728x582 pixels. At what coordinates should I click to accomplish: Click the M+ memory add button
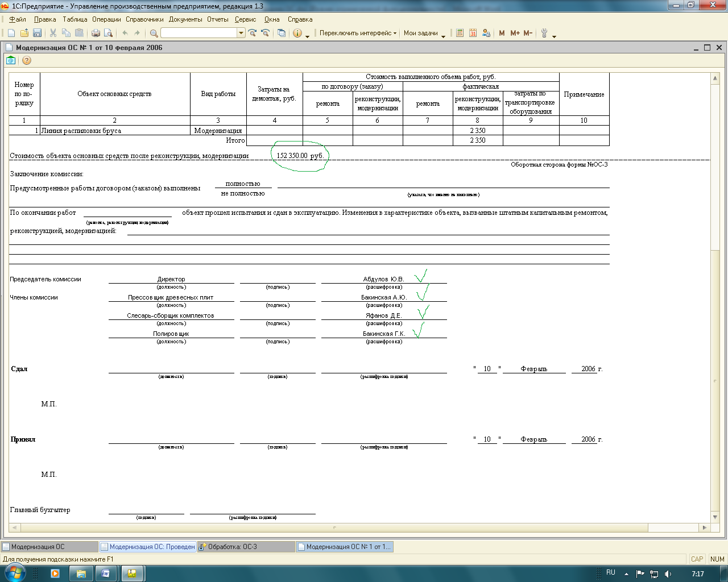tap(515, 33)
